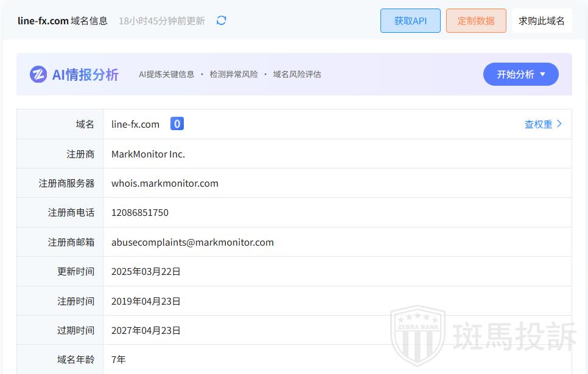Screen dimensions: 588x374
Task: Open the 查权重 link
Action: pos(538,124)
